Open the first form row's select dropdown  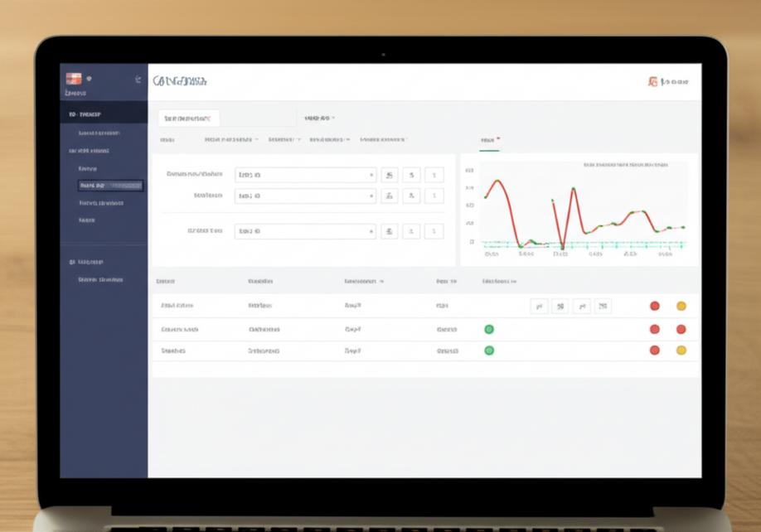pos(305,175)
